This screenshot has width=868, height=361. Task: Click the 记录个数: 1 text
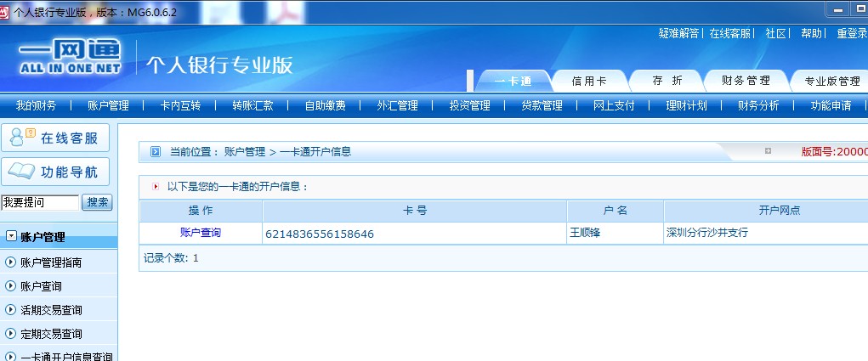point(171,258)
